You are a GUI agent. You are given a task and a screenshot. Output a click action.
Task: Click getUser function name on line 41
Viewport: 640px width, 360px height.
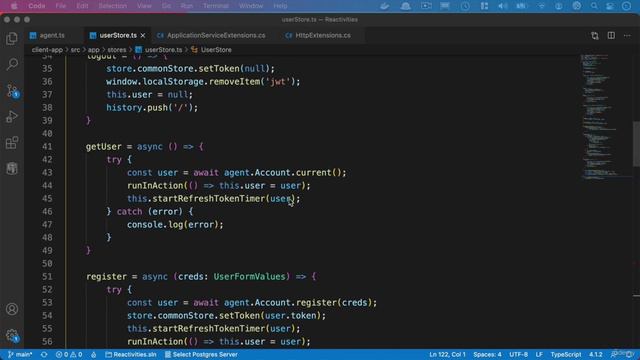(x=104, y=147)
